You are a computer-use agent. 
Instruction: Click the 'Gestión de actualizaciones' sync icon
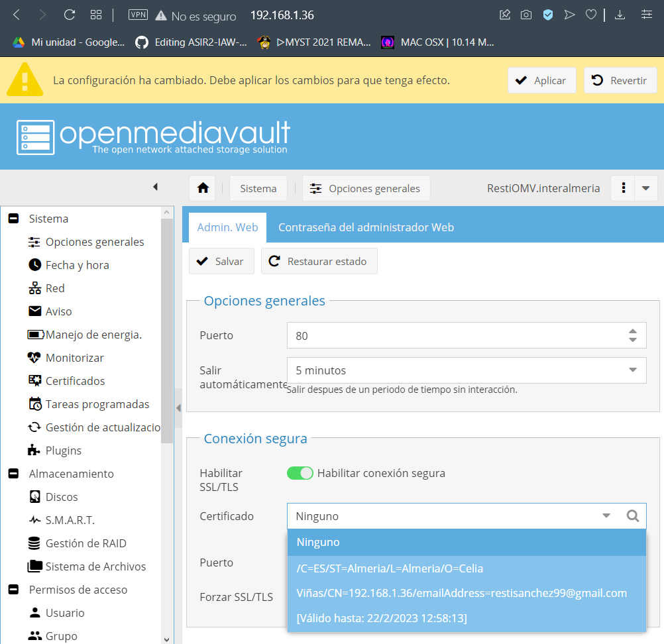tap(34, 427)
